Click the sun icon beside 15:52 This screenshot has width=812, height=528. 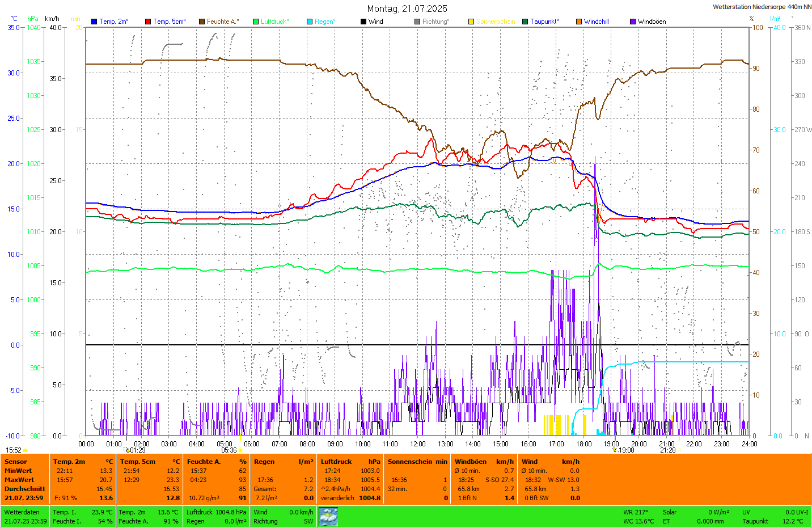[26, 450]
